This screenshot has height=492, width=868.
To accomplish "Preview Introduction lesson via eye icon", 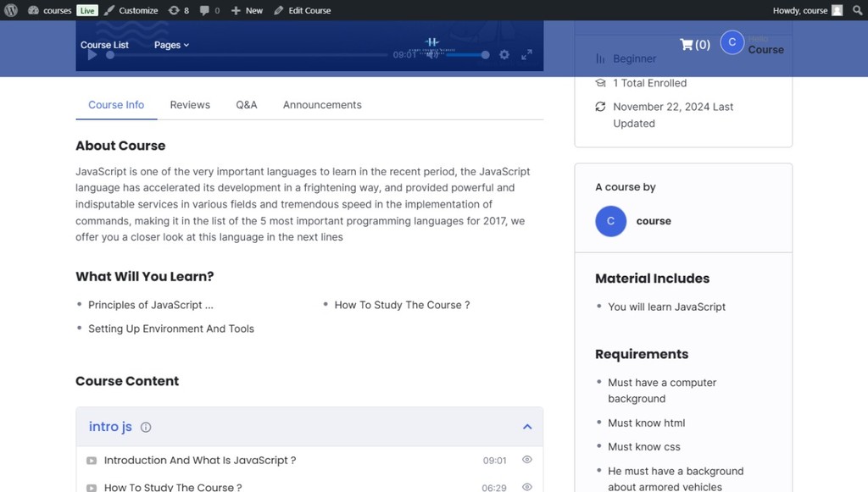I will [x=527, y=459].
